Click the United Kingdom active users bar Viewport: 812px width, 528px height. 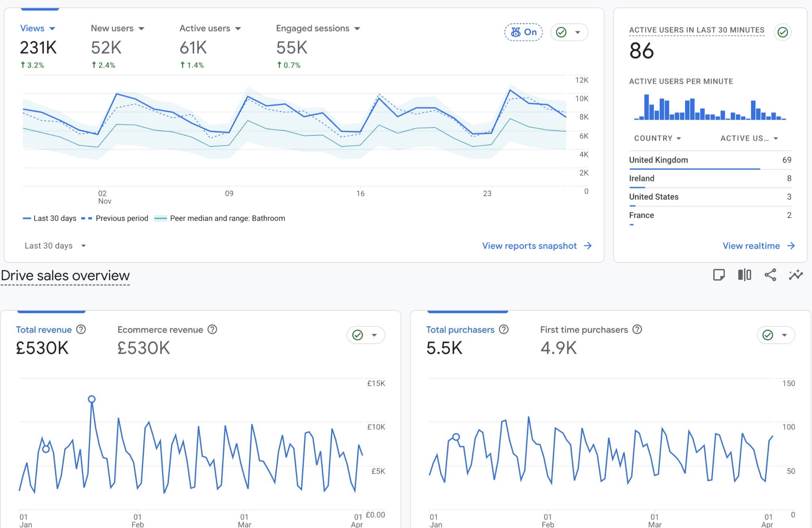694,168
